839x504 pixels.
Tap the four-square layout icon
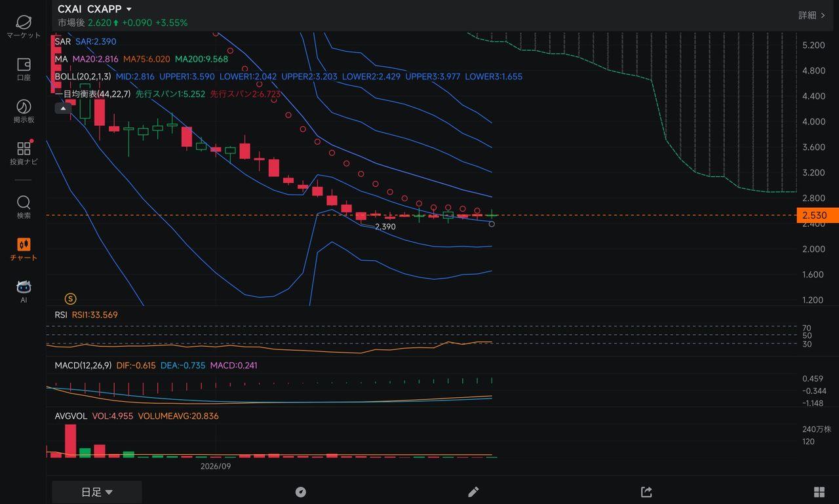[819, 492]
